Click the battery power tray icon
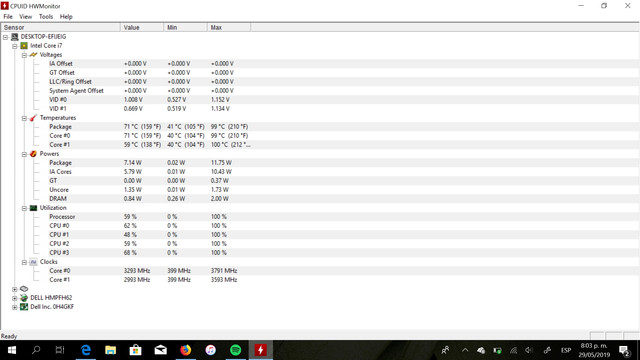The height and width of the screenshot is (360, 640). click(x=497, y=350)
